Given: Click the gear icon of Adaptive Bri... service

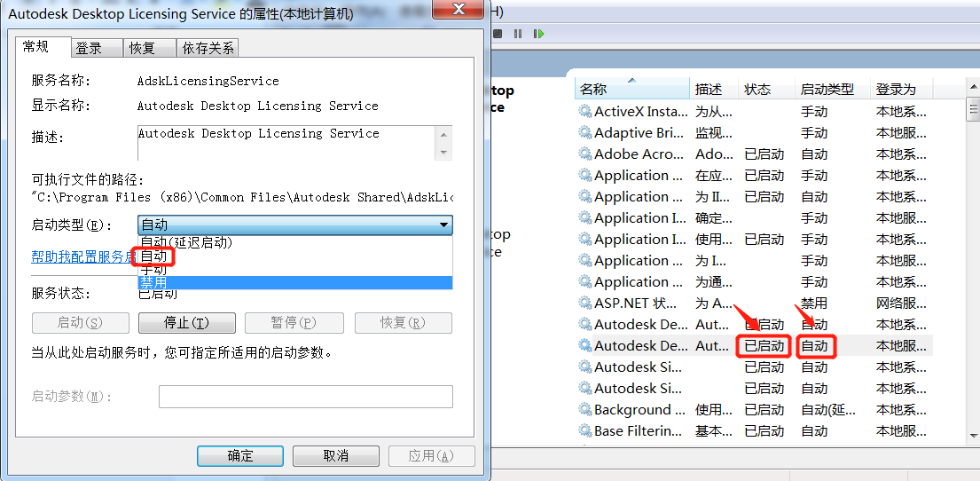Looking at the screenshot, I should pyautogui.click(x=585, y=132).
